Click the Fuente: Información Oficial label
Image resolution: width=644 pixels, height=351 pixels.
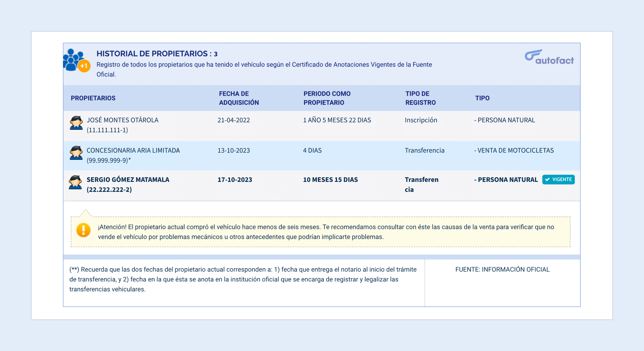pyautogui.click(x=502, y=269)
